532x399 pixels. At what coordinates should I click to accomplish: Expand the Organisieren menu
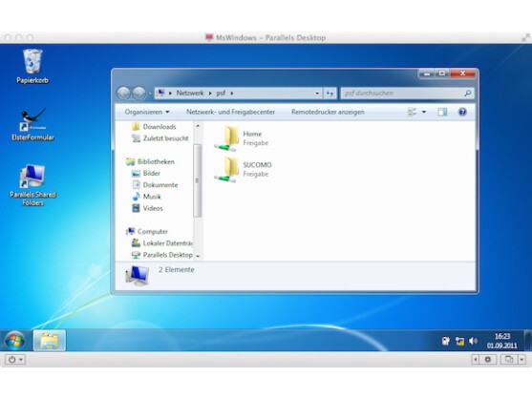147,112
